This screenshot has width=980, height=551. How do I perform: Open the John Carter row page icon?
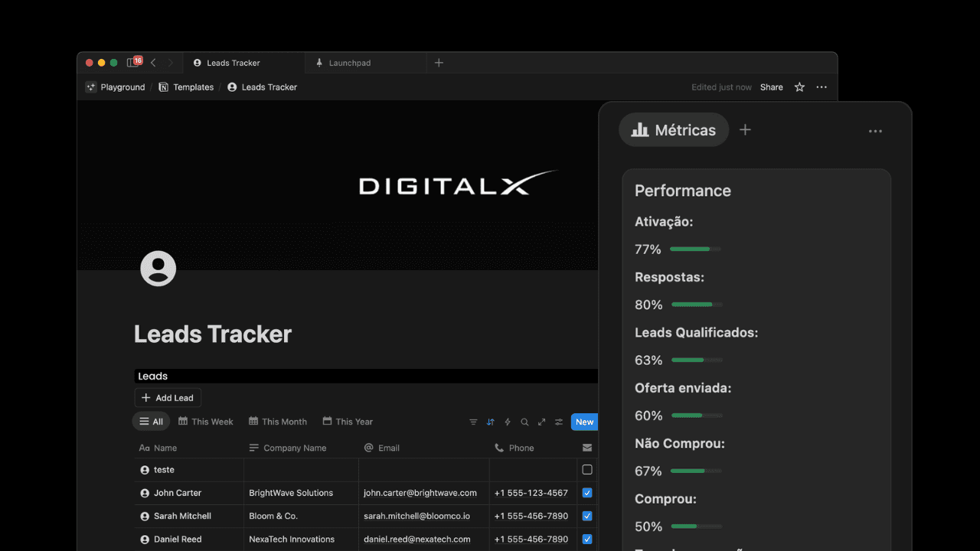click(145, 494)
